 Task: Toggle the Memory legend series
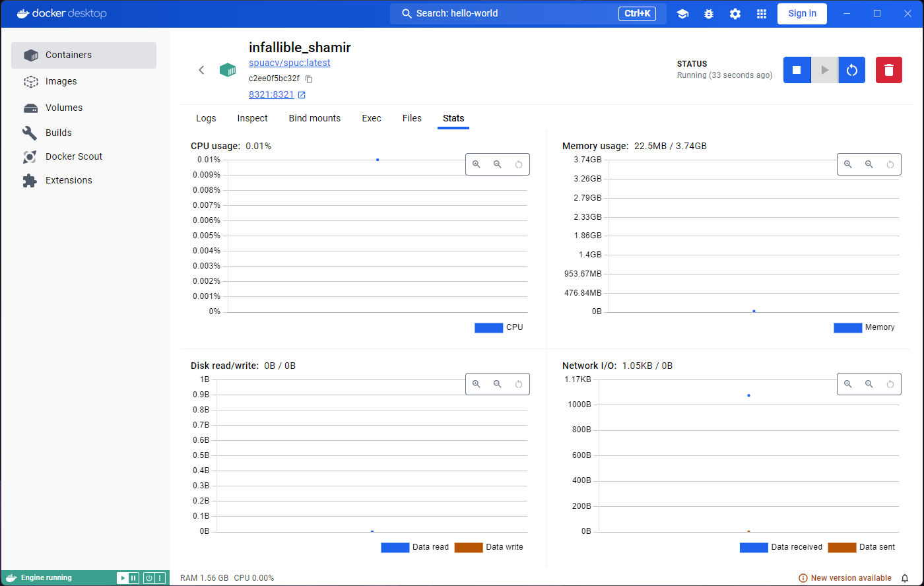(x=864, y=327)
